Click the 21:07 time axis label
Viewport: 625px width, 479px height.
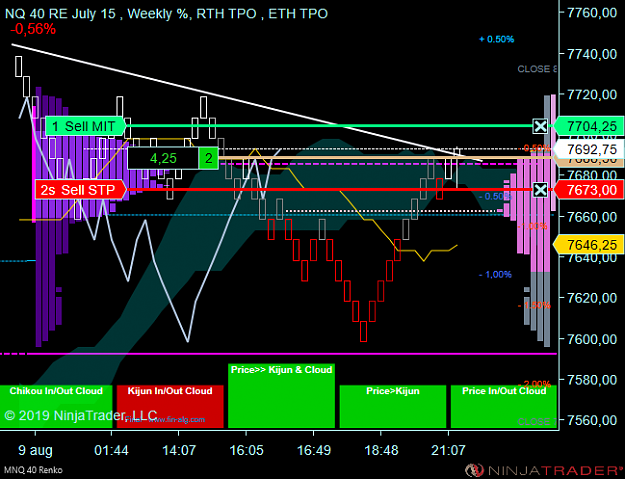448,450
